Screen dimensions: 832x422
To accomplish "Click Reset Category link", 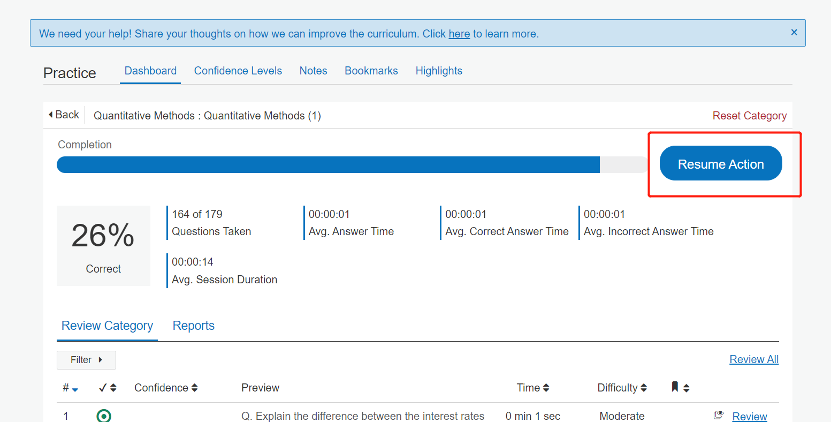I will [749, 116].
